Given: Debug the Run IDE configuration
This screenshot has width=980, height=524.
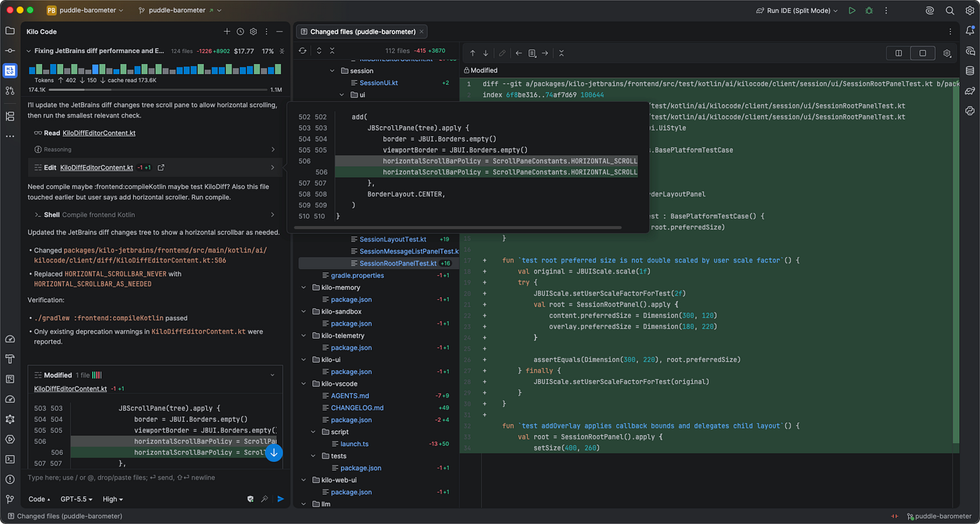Looking at the screenshot, I should point(870,11).
